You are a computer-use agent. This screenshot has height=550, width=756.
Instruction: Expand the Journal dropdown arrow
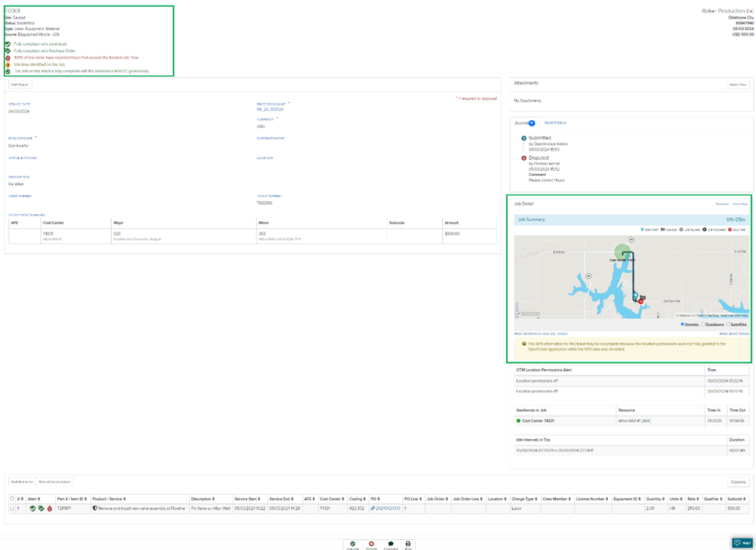(x=532, y=123)
